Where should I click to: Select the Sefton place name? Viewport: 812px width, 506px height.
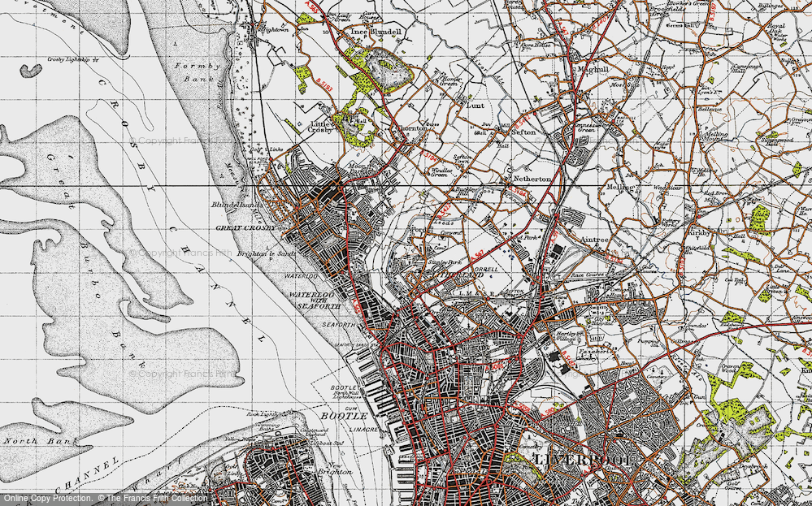pos(523,132)
